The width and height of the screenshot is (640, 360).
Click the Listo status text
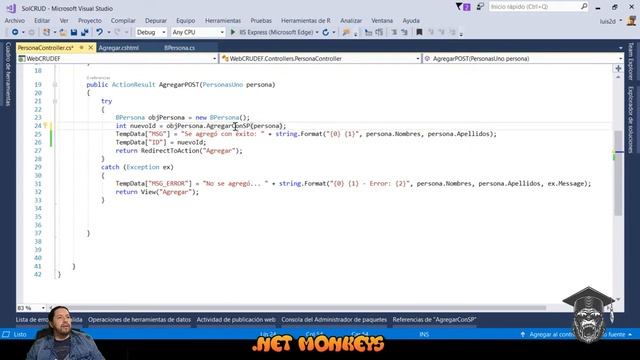point(20,334)
